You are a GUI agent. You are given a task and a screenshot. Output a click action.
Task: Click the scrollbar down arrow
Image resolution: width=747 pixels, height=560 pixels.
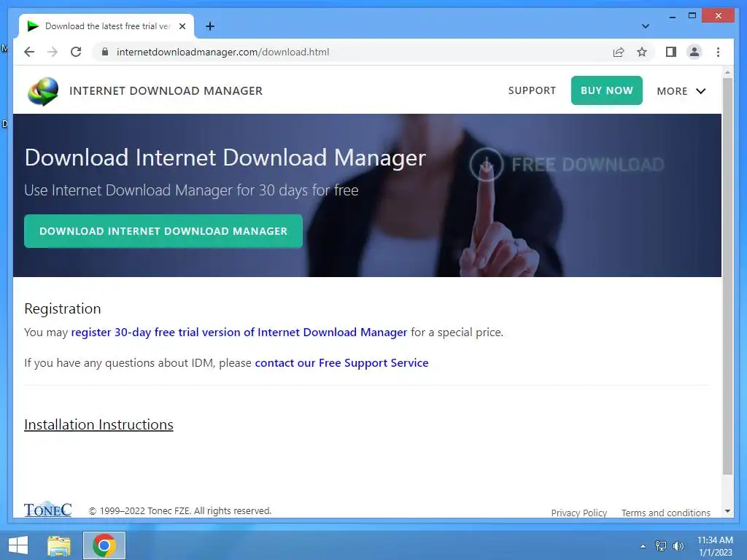(x=727, y=511)
